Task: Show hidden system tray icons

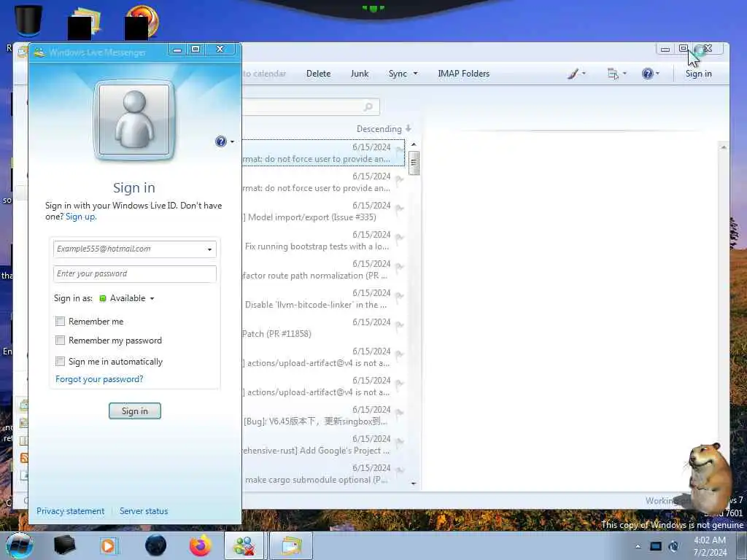Action: 638,547
